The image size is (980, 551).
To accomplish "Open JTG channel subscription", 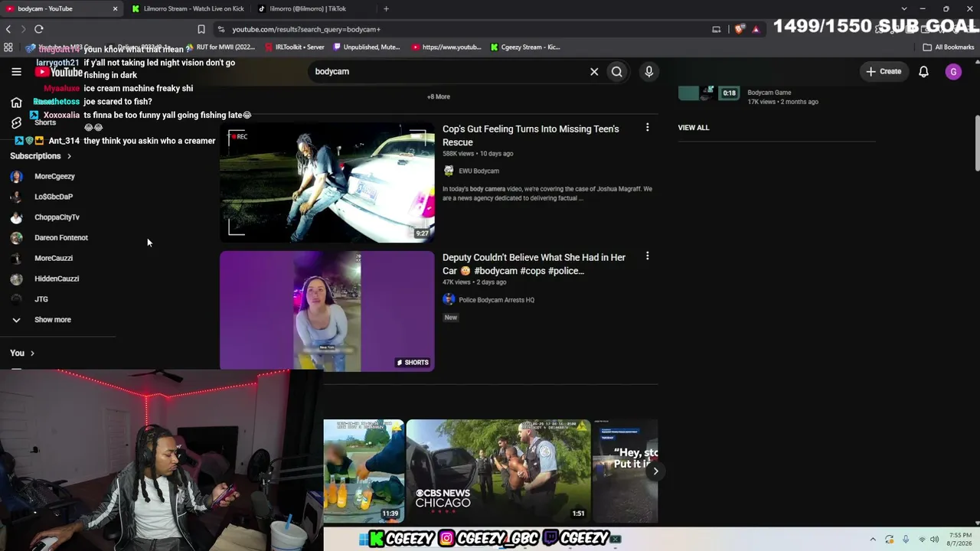I will point(41,299).
